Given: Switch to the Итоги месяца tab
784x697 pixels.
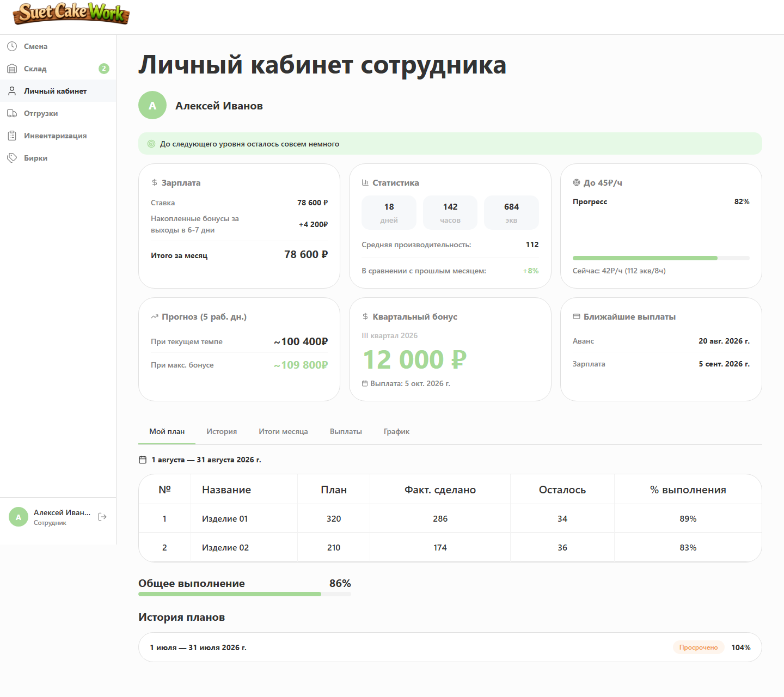Looking at the screenshot, I should (x=283, y=431).
